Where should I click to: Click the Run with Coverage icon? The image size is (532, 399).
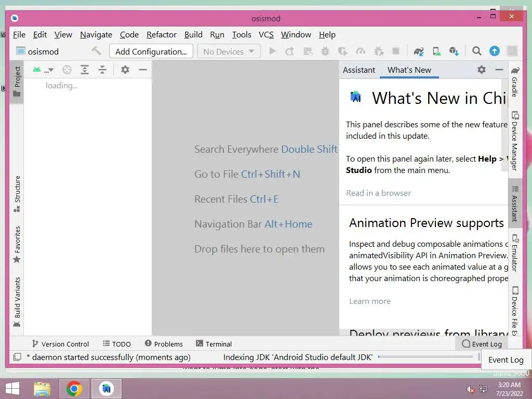(343, 51)
